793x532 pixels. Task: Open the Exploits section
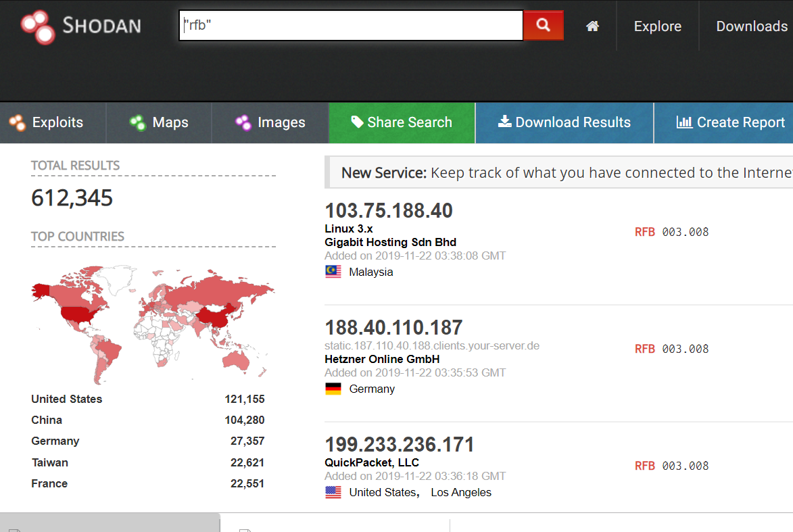tap(47, 122)
